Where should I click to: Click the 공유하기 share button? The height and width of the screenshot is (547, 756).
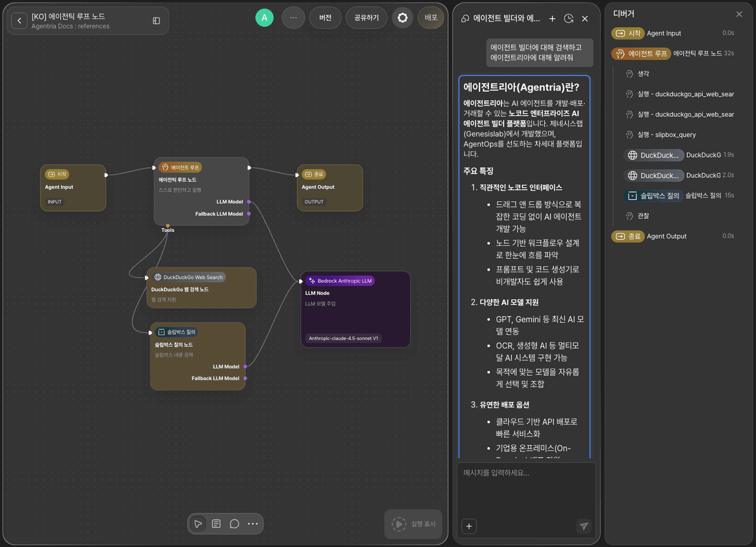[367, 18]
